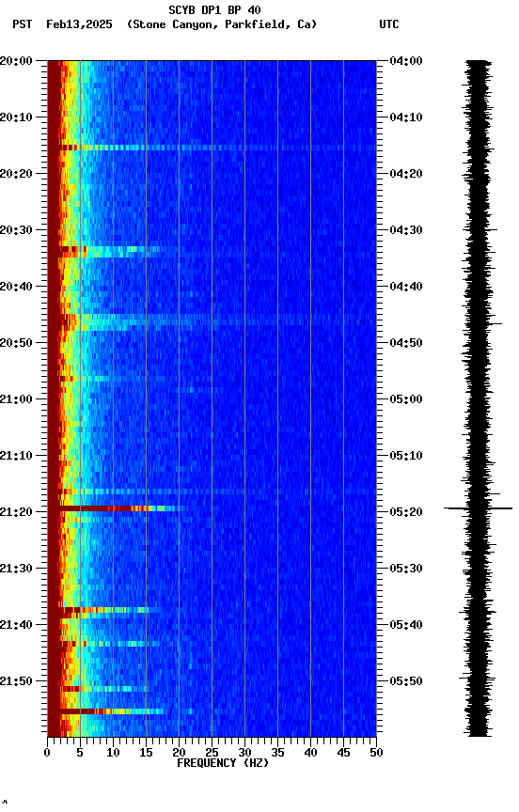Click the PST time label 20:50
Viewport: 519px width, 812px height.
[x=16, y=343]
